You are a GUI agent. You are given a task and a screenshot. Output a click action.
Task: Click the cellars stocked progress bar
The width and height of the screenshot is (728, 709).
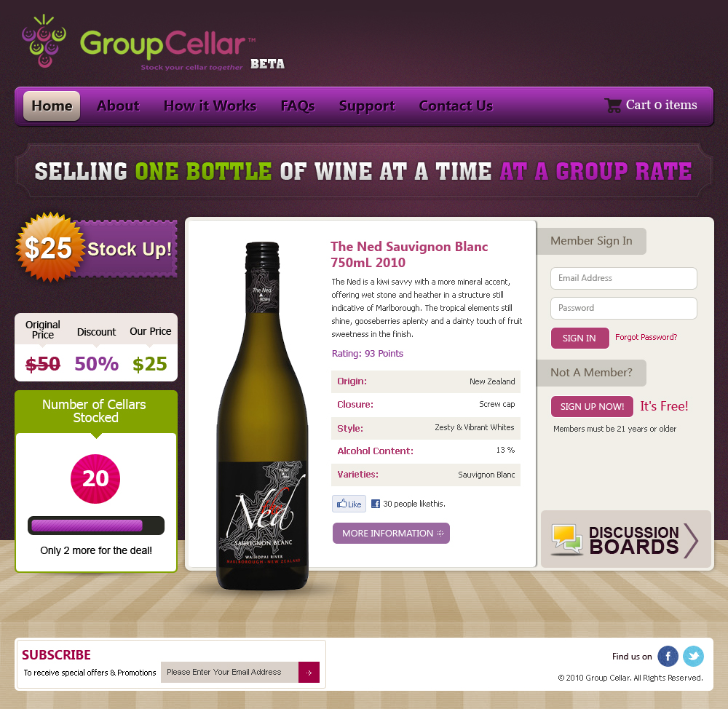(x=96, y=526)
